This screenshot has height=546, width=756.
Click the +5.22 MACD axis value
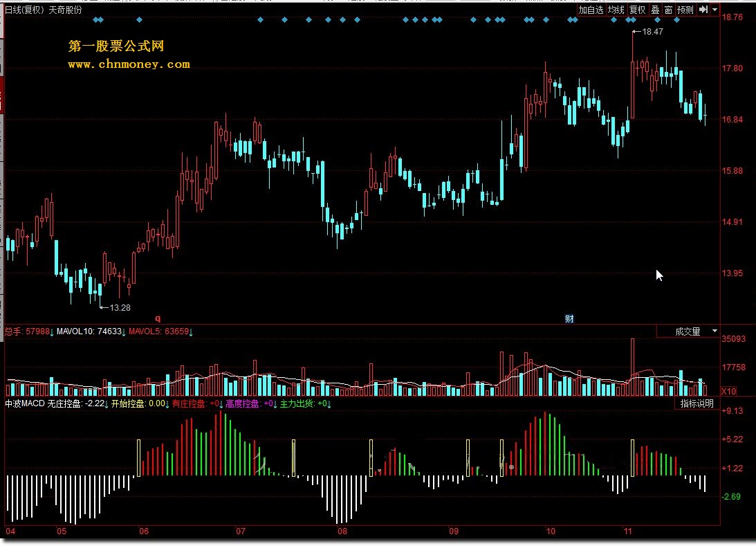[x=732, y=439]
